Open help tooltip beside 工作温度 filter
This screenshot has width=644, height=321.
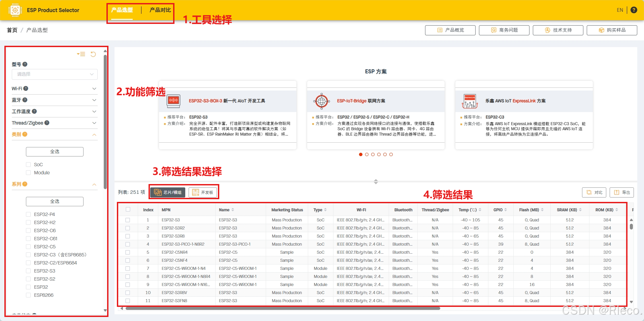point(34,111)
